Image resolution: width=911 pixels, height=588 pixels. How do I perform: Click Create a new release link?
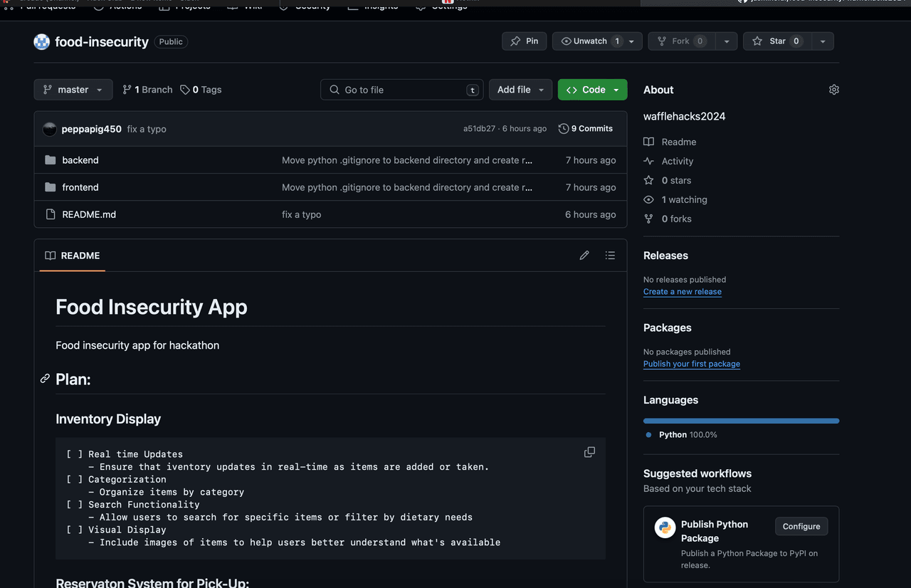(682, 292)
